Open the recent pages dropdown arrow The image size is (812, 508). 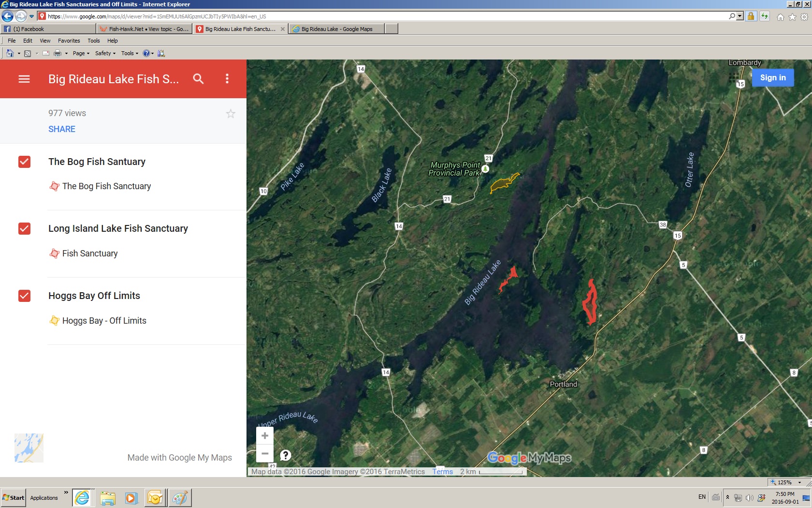(x=32, y=16)
